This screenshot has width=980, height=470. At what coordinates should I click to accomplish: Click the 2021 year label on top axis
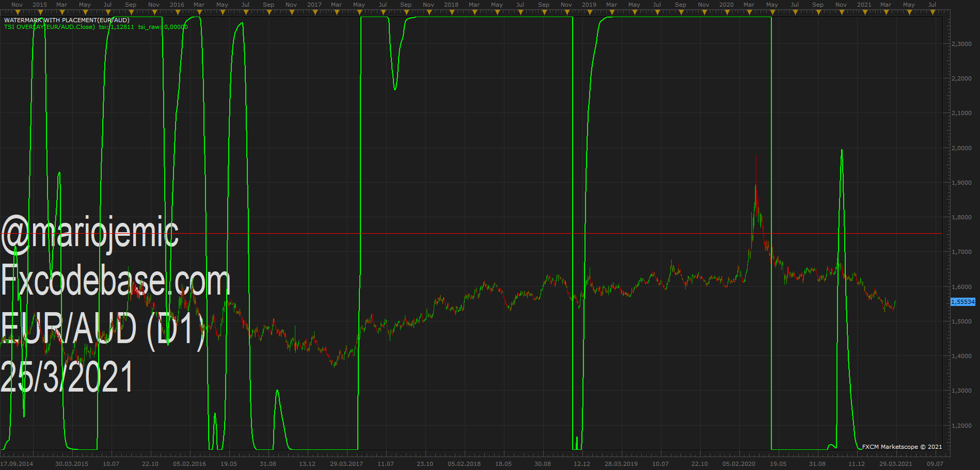(864, 5)
